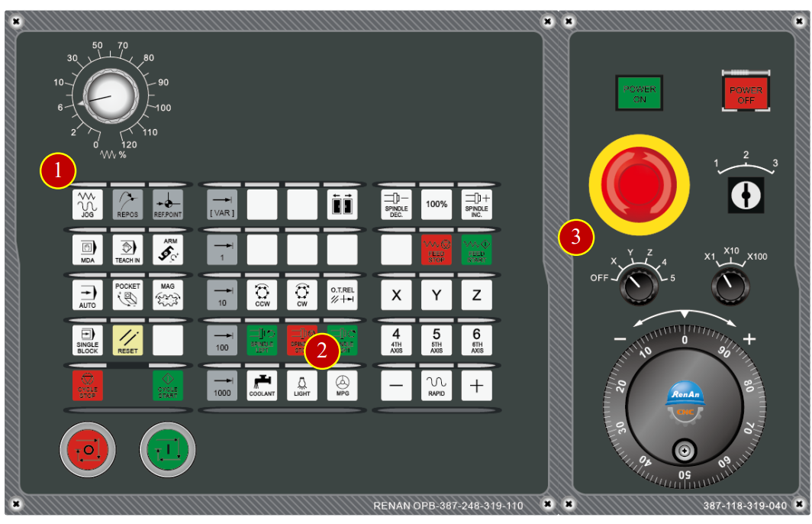Click the red CYCLE STOP key
The image size is (812, 524).
pos(88,386)
